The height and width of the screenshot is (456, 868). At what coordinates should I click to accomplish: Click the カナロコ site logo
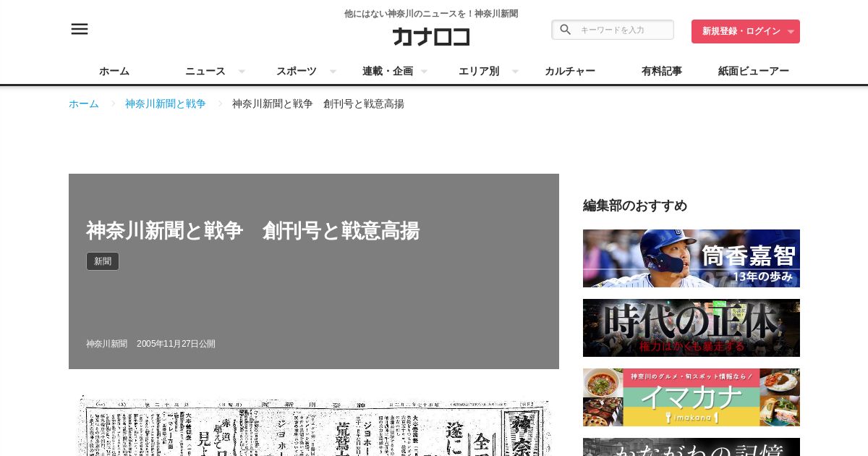coord(431,36)
